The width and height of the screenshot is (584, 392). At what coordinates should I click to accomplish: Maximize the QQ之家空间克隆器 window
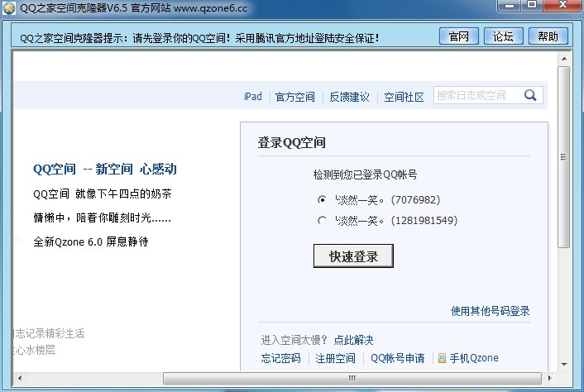pos(532,6)
